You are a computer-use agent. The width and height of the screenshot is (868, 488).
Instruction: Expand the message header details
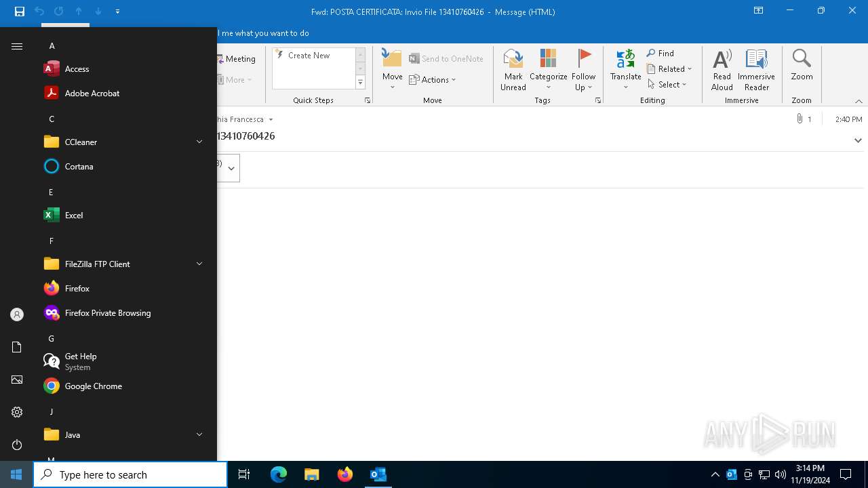point(858,140)
